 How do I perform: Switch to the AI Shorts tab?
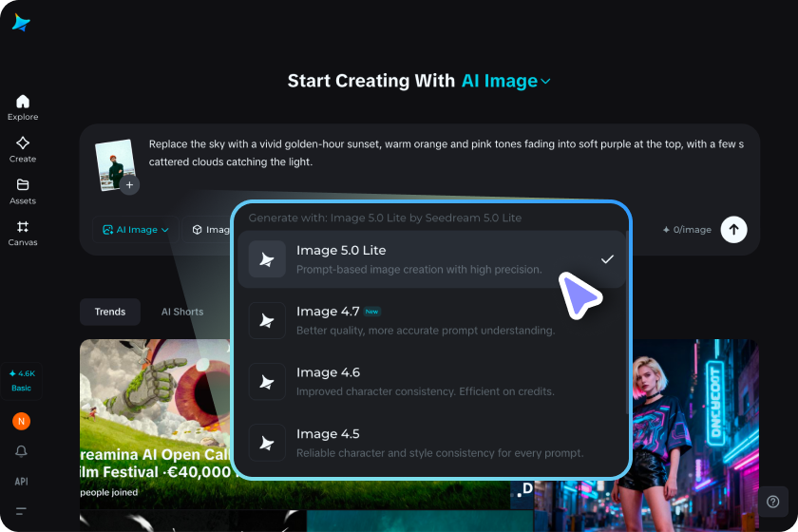click(182, 312)
